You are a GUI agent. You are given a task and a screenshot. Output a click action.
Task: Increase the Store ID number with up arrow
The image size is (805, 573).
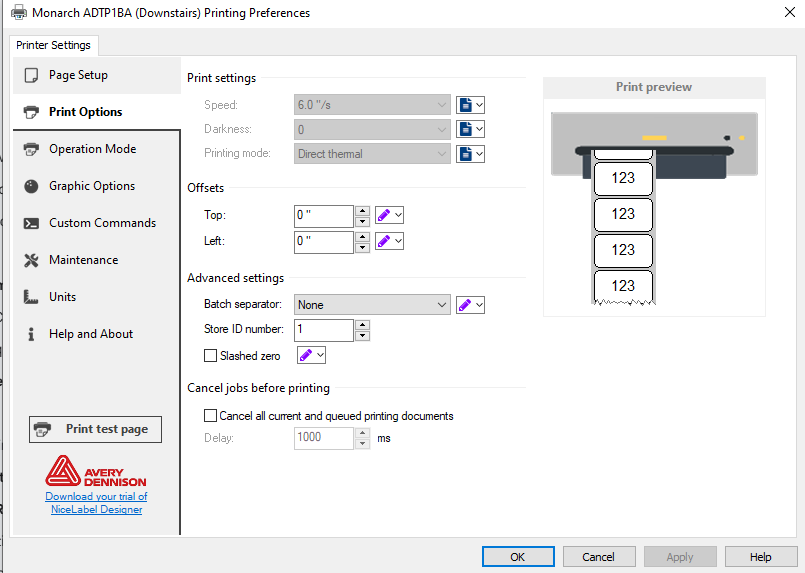coord(362,324)
